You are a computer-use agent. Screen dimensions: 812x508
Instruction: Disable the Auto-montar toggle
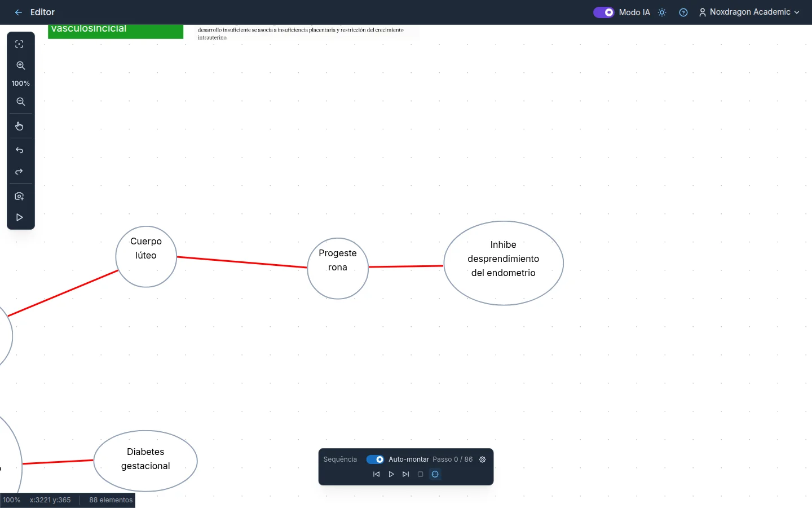[x=375, y=459]
